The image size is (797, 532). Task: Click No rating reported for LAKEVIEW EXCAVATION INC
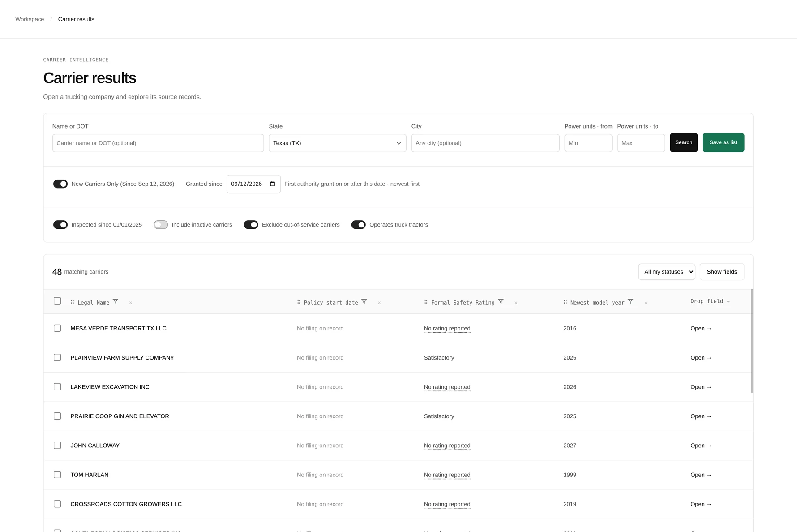point(447,387)
